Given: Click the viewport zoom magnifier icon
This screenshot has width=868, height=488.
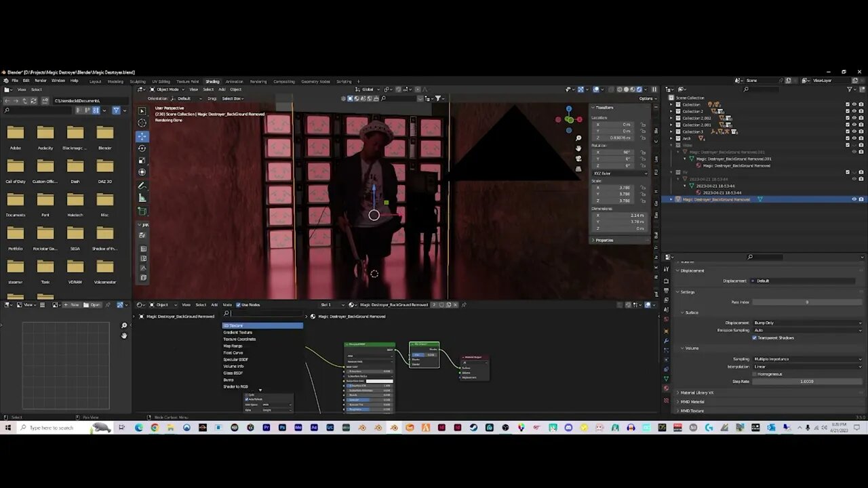Looking at the screenshot, I should 578,138.
